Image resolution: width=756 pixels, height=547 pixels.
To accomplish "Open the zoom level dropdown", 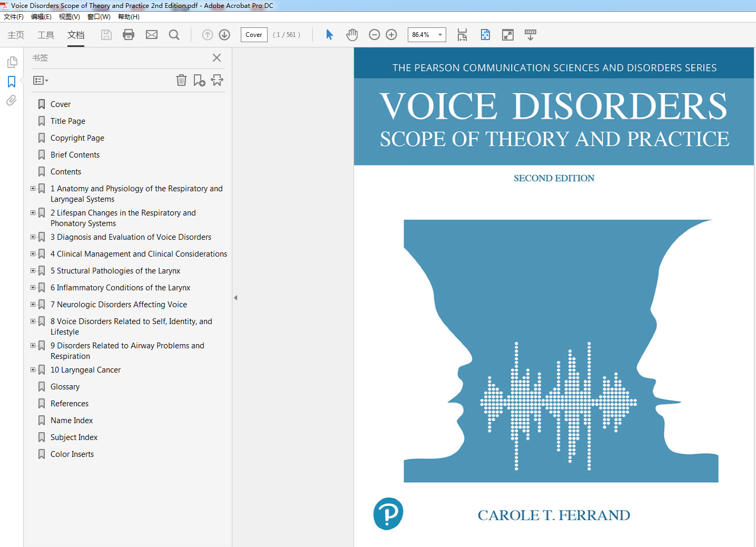I will coord(440,35).
